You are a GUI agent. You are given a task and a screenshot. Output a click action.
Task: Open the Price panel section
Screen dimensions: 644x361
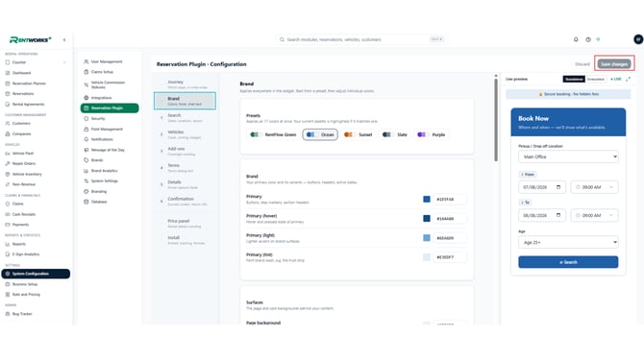pos(185,223)
